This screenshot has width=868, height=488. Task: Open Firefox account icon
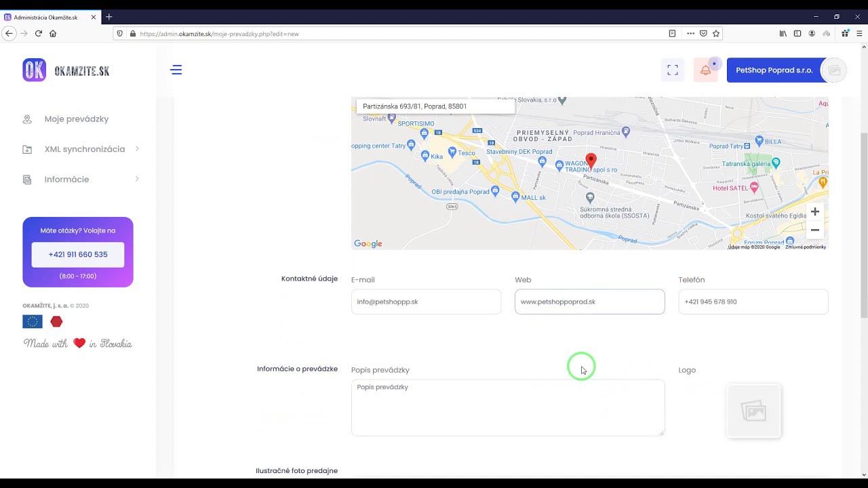pyautogui.click(x=812, y=33)
